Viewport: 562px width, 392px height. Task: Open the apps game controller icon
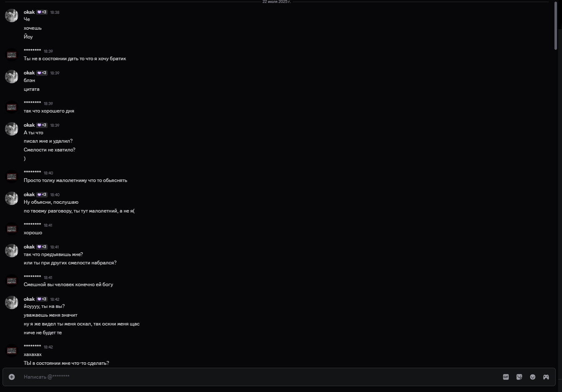click(x=546, y=377)
